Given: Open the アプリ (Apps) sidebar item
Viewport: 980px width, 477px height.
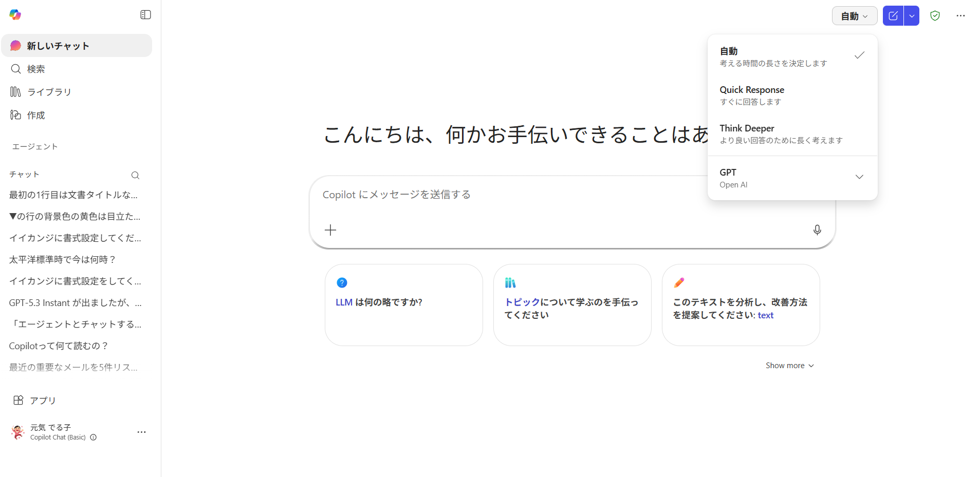Looking at the screenshot, I should click(42, 400).
